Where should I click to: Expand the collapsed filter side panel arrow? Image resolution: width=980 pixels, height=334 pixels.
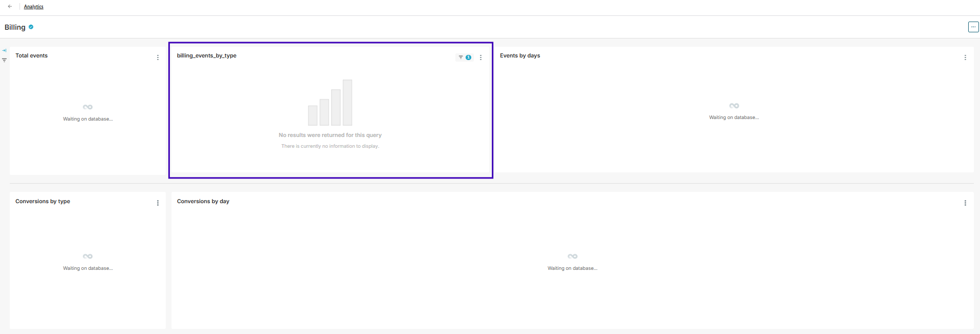[4, 50]
